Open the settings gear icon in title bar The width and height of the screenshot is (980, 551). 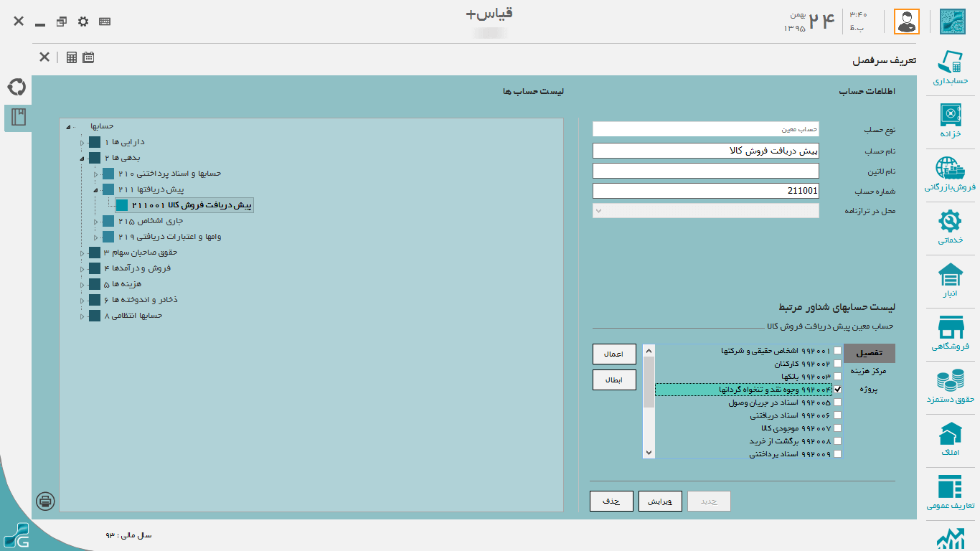(83, 22)
